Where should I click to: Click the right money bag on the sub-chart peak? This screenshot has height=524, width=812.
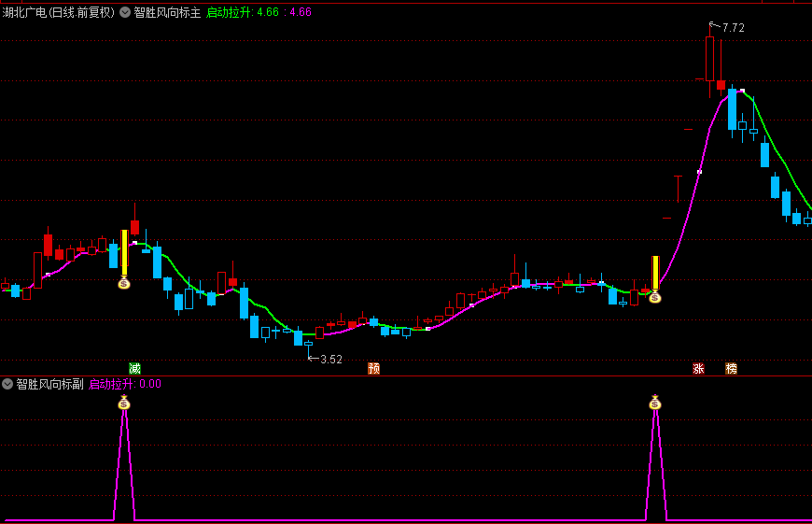pyautogui.click(x=655, y=402)
